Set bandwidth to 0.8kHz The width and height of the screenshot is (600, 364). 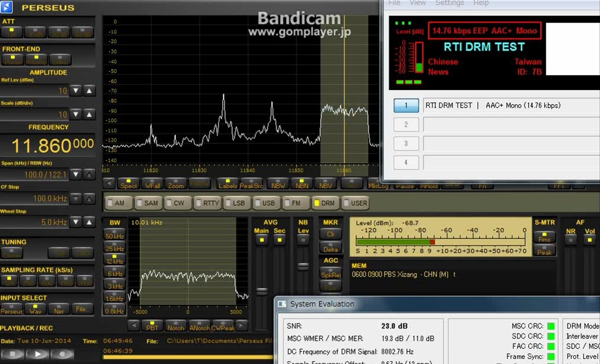coord(114,309)
